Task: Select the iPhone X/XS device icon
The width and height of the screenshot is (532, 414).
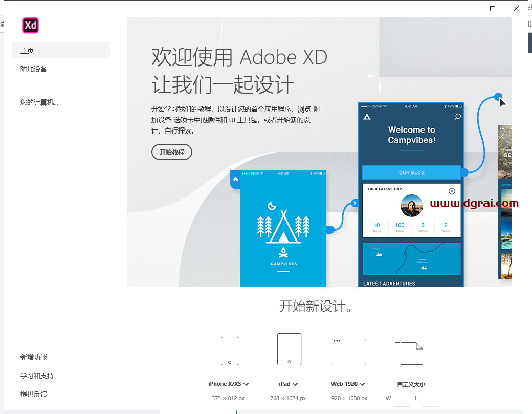Action: click(229, 351)
